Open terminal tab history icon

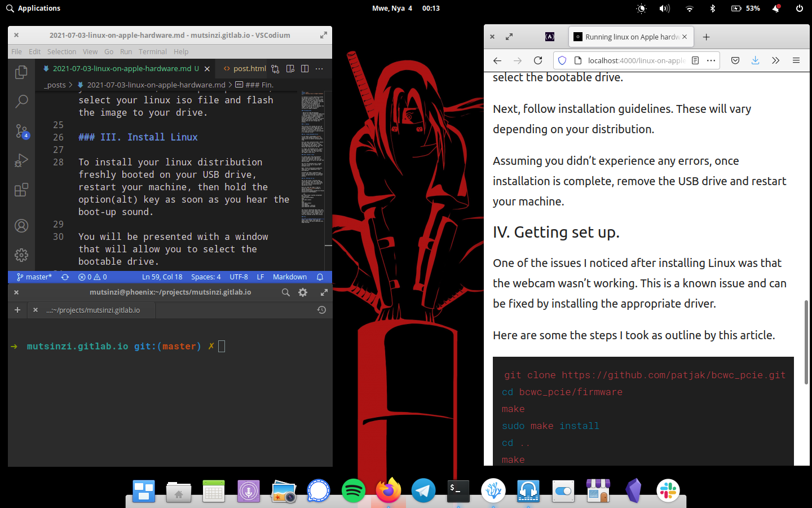coord(321,310)
